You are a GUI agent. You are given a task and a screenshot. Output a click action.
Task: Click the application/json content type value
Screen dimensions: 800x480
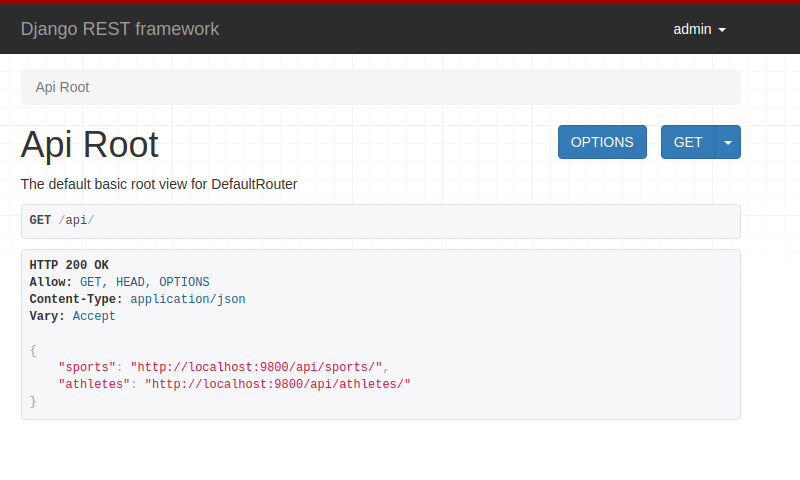188,299
